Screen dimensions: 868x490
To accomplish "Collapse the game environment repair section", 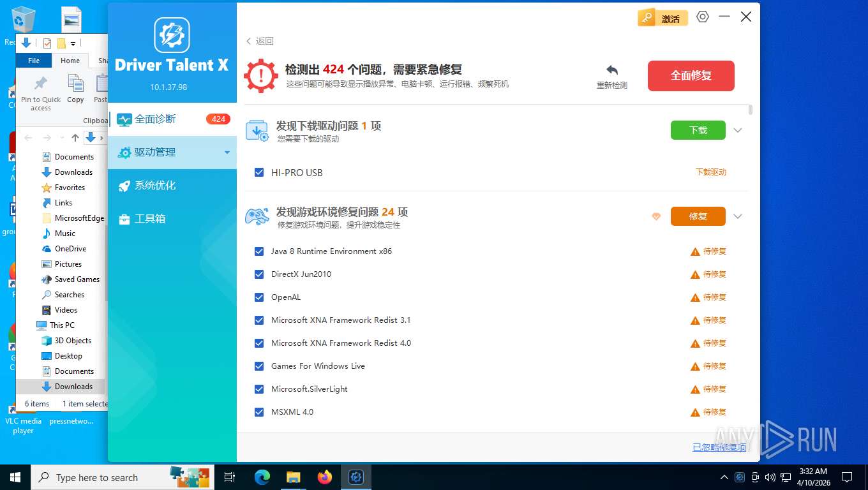I will tap(738, 216).
